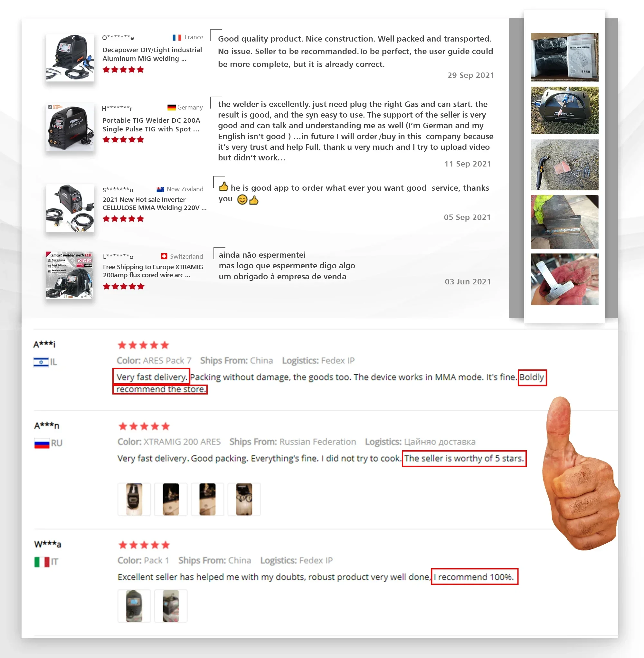This screenshot has height=658, width=644.
Task: View the welder on grass photo
Action: 564,110
